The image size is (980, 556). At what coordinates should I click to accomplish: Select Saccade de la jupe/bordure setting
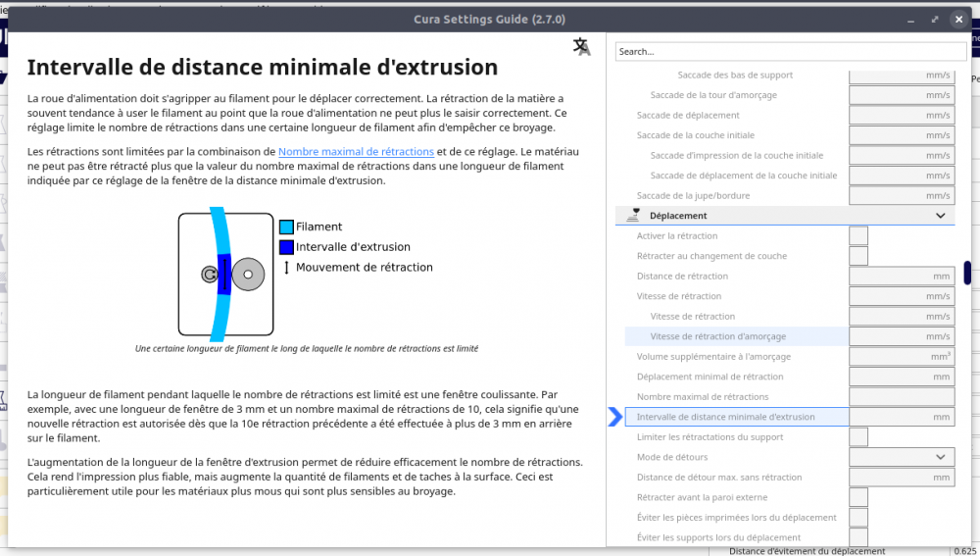click(x=693, y=196)
